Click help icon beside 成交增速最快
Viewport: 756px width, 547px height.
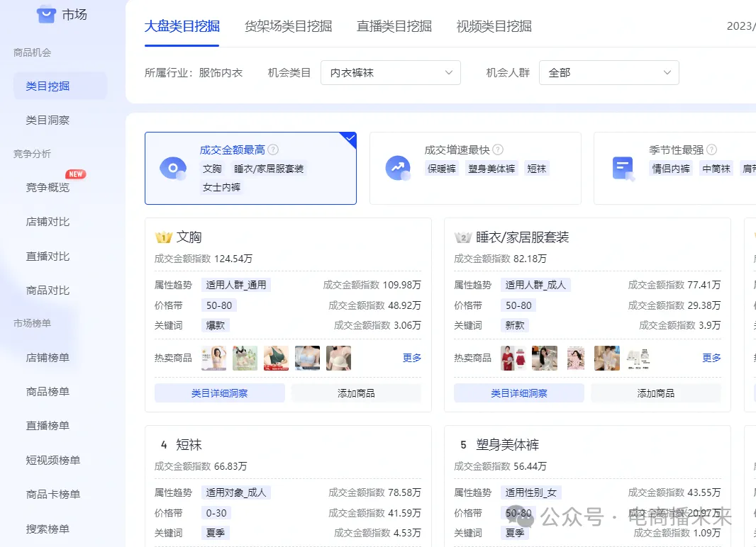(498, 150)
